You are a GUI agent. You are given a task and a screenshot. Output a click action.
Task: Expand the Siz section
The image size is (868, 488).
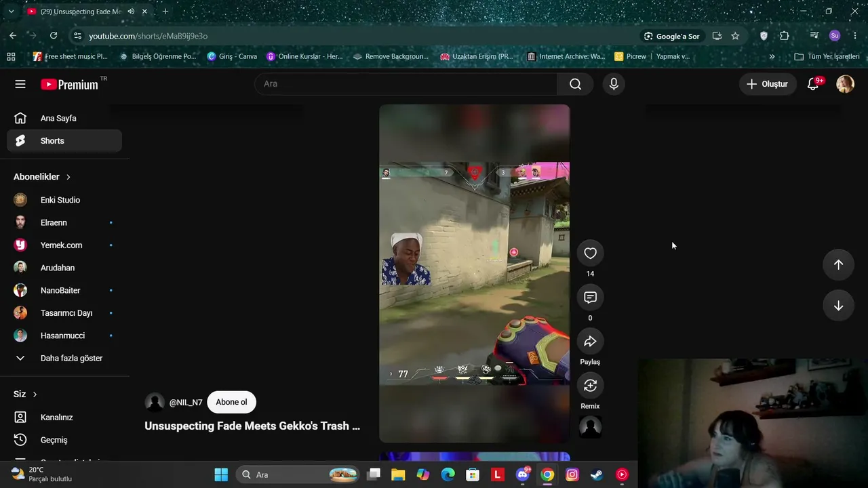(x=25, y=394)
